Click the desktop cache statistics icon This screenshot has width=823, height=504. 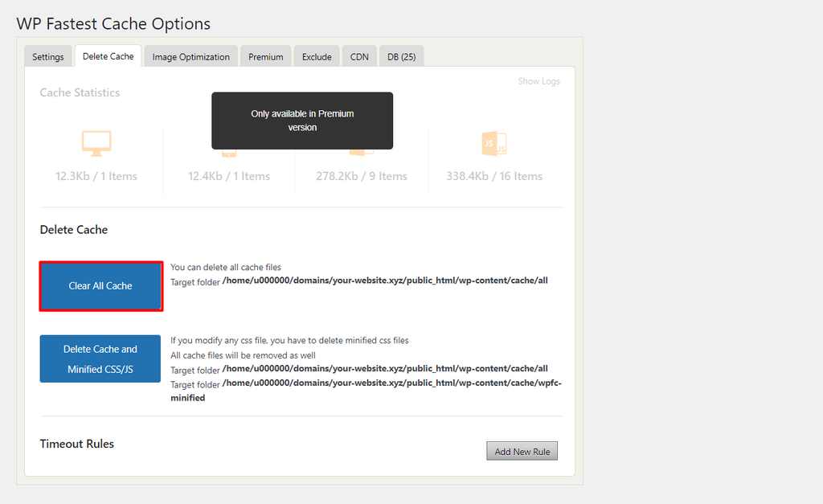coord(96,142)
